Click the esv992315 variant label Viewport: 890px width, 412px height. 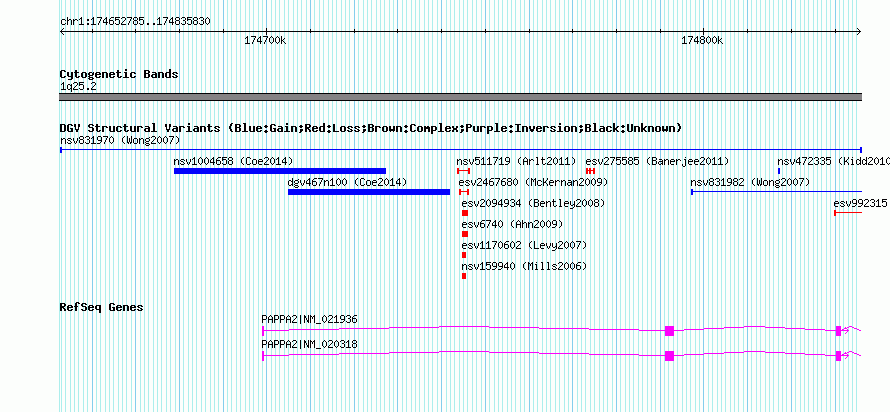point(860,203)
